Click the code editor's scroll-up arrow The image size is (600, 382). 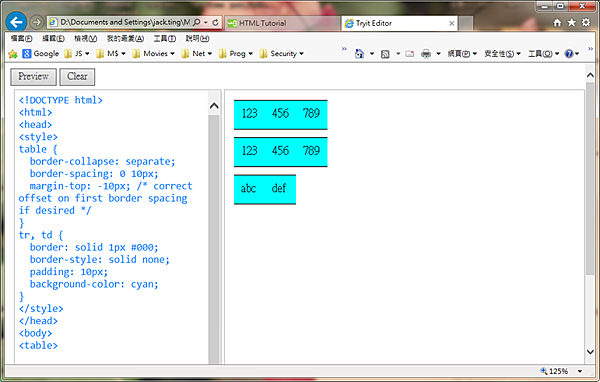pos(214,106)
